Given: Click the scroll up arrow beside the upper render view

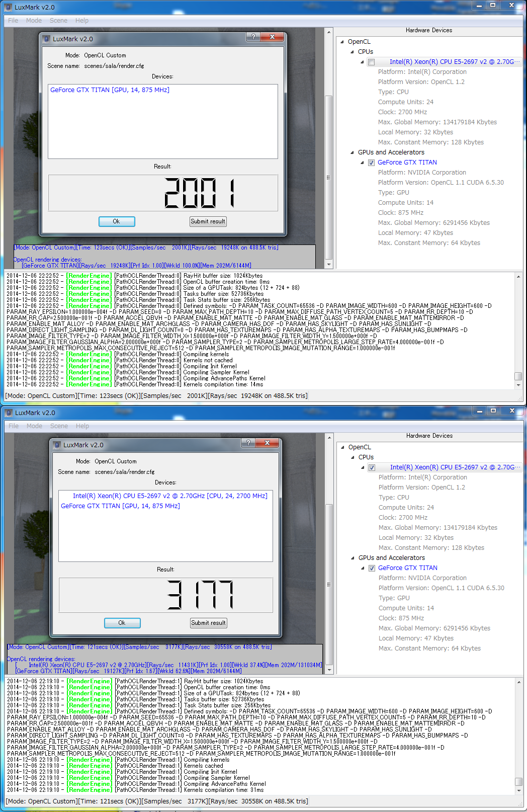Looking at the screenshot, I should click(x=329, y=32).
